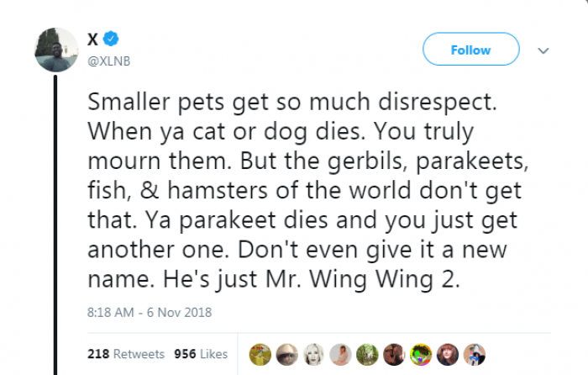Click the blue verified badge
The width and height of the screenshot is (588, 375).
point(111,40)
